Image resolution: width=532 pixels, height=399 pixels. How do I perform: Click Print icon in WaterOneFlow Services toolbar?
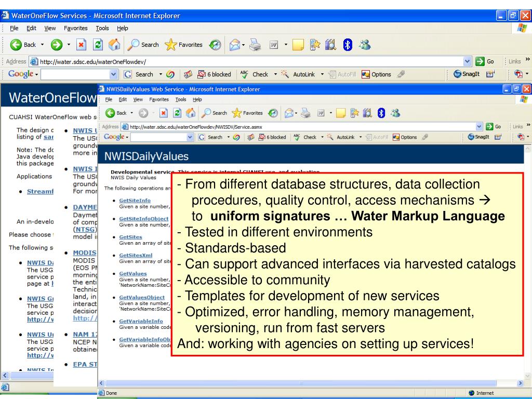[255, 45]
